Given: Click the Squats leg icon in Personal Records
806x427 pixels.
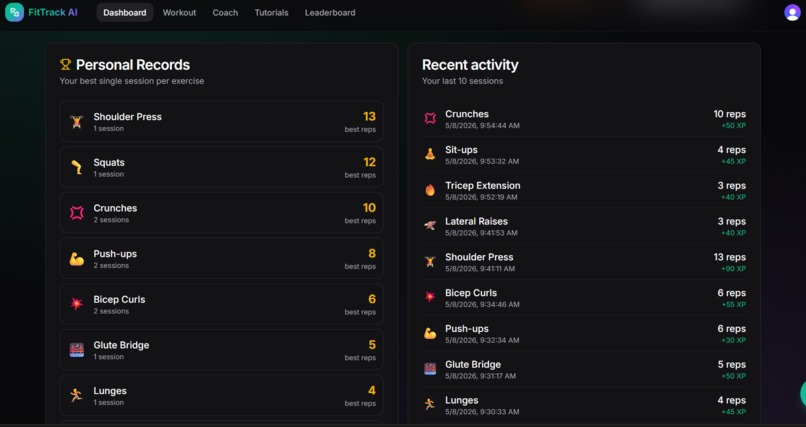Looking at the screenshot, I should click(x=77, y=168).
